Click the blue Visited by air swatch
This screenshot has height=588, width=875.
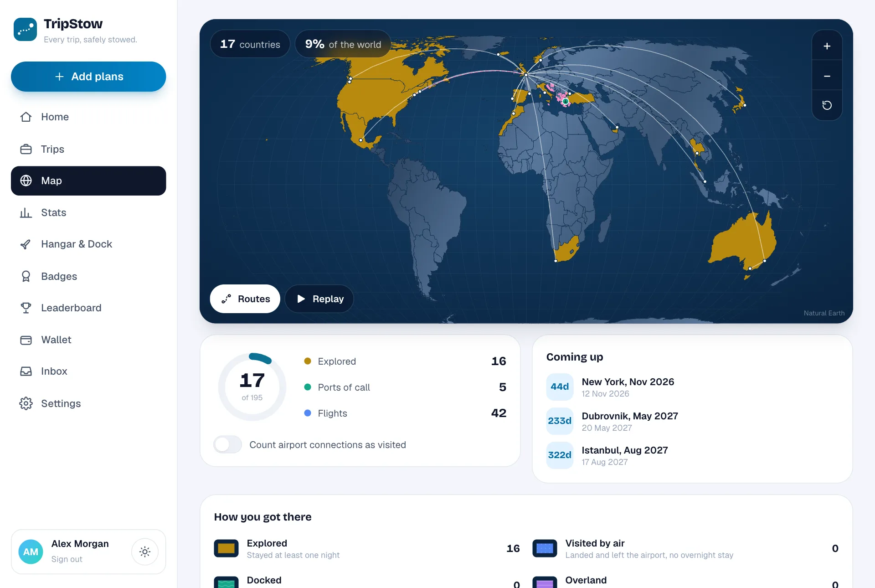tap(545, 548)
